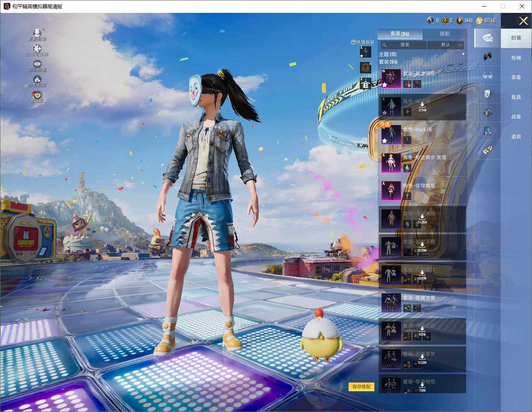Download the 10.07M outfit set

[422, 275]
